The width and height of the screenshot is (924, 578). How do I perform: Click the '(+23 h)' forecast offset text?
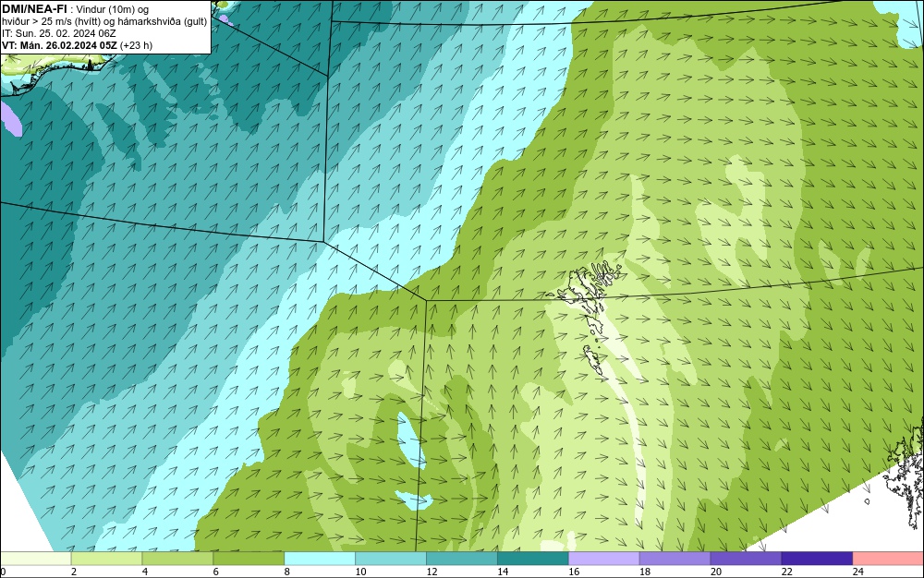136,45
